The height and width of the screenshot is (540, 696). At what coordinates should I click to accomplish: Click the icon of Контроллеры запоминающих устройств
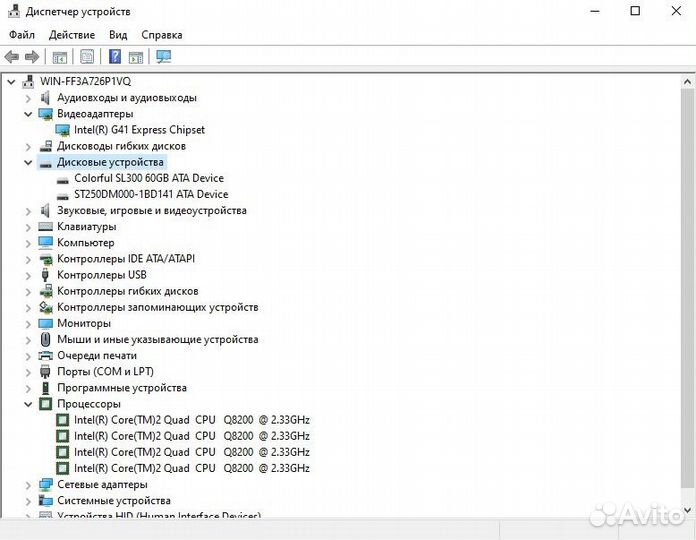(46, 307)
